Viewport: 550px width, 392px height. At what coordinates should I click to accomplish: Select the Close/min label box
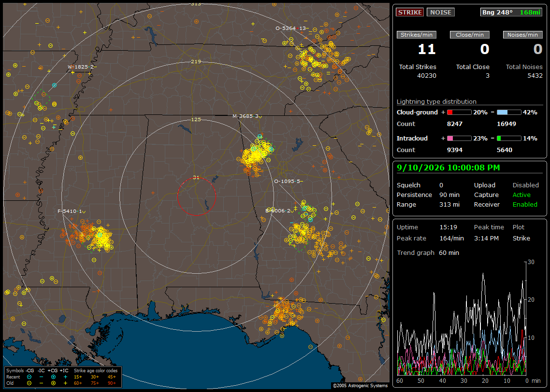coord(470,35)
